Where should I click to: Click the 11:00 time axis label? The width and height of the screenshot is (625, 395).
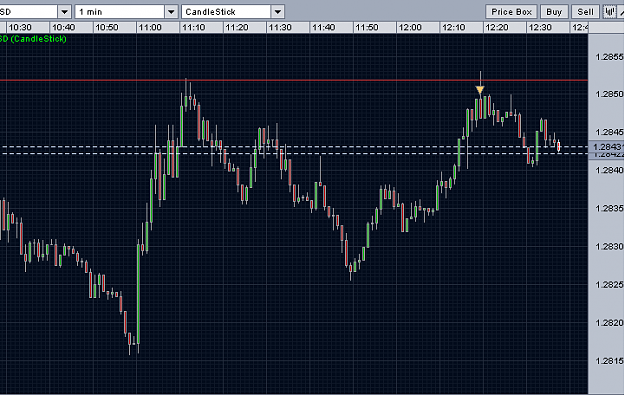click(150, 28)
